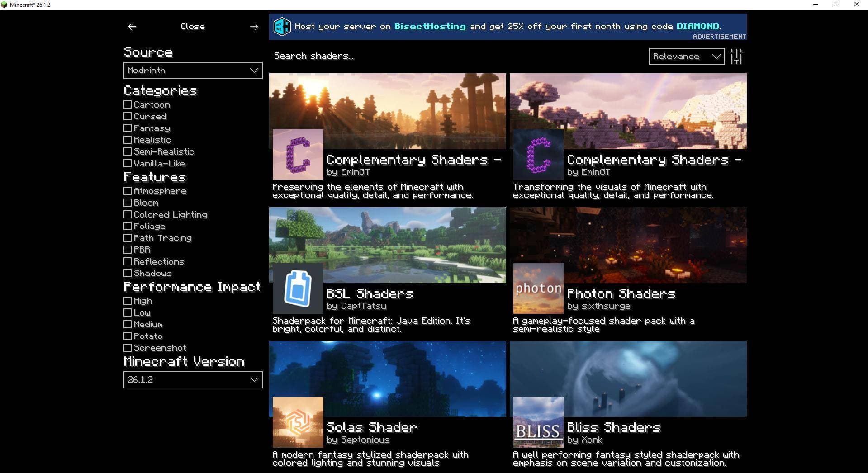The image size is (868, 473).
Task: Click author text 'by sixthsurge'
Action: pos(598,306)
